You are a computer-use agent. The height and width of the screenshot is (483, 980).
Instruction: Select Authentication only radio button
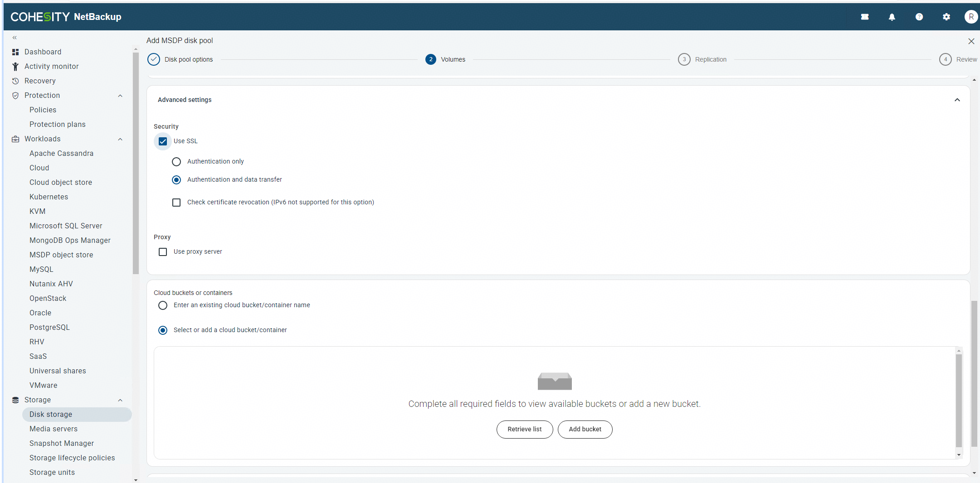coord(176,162)
